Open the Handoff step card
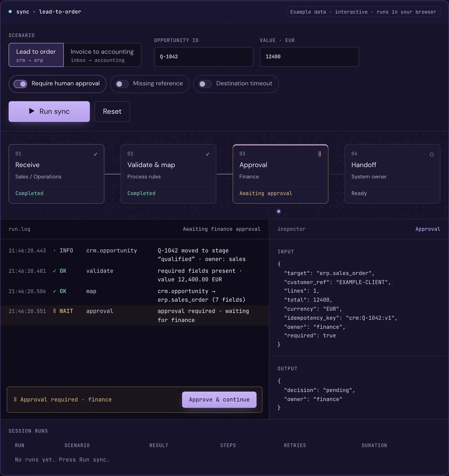This screenshot has height=476, width=449. 392,174
